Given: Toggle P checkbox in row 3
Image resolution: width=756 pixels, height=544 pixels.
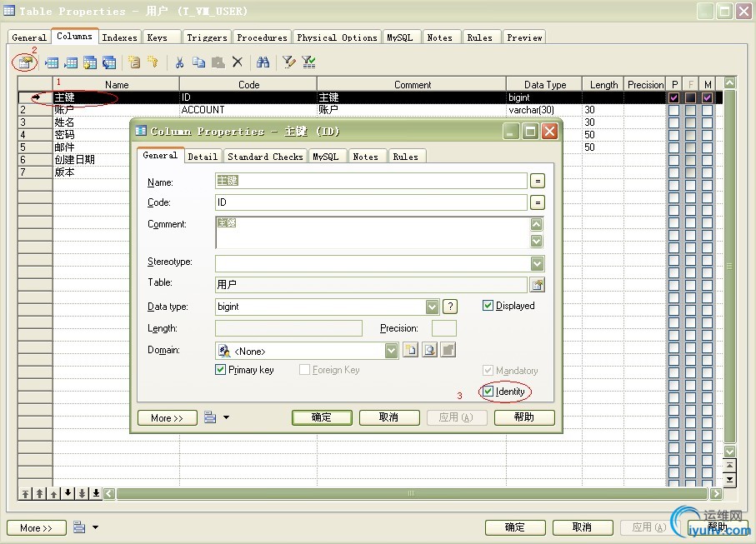Looking at the screenshot, I should click(673, 122).
